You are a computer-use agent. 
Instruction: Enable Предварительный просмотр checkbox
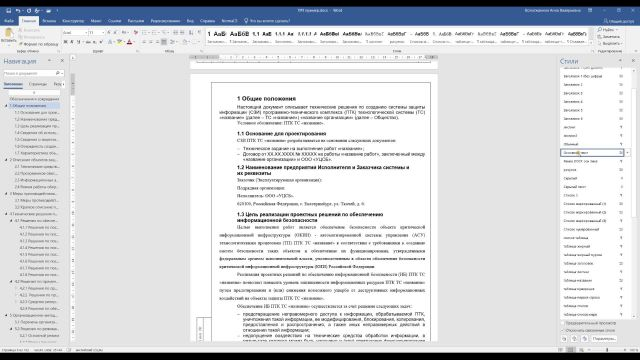(x=563, y=323)
